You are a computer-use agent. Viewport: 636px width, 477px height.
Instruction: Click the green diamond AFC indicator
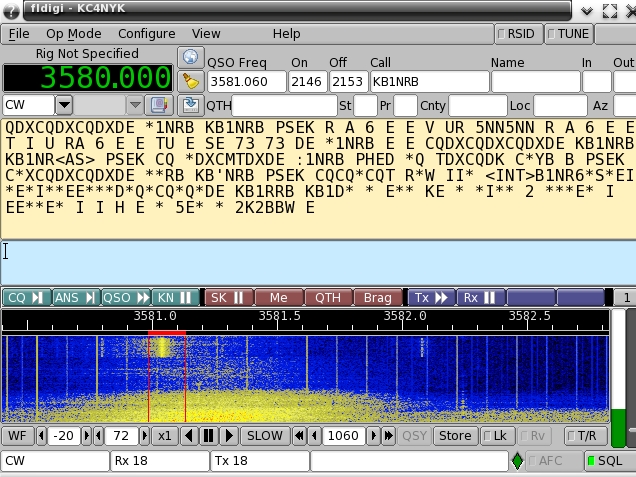(x=517, y=461)
